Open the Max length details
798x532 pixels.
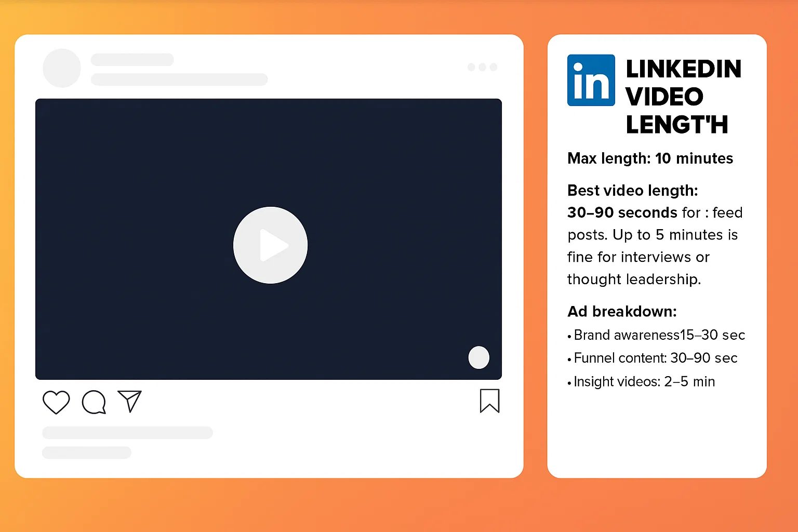tap(650, 158)
